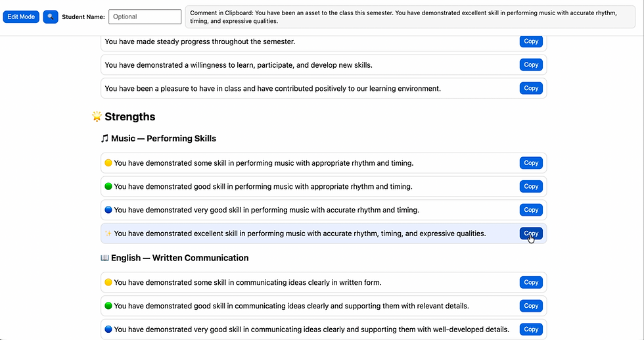The width and height of the screenshot is (644, 340).
Task: Copy the 'well-developed details' comment
Action: [x=531, y=329]
